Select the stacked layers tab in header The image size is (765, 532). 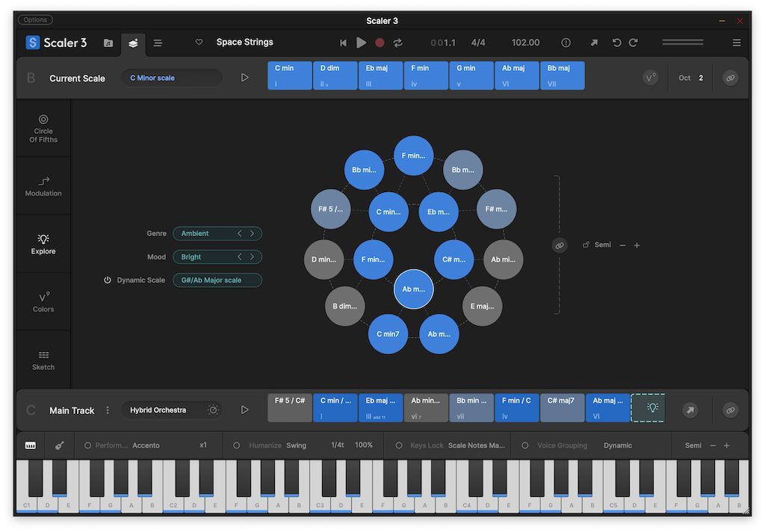tap(133, 43)
